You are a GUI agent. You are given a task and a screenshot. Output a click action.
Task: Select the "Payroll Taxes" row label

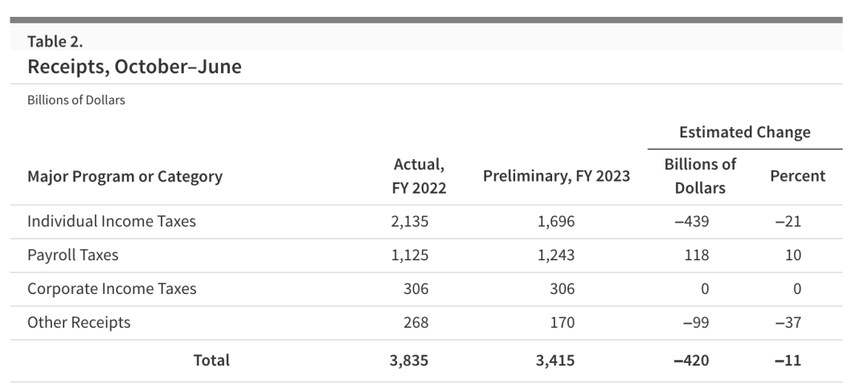tap(72, 255)
